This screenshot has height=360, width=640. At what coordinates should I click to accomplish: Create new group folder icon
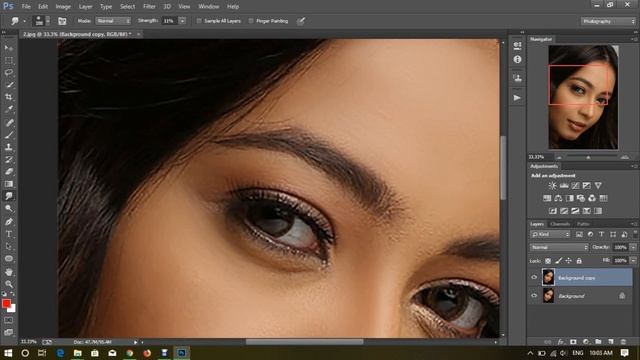click(598, 342)
